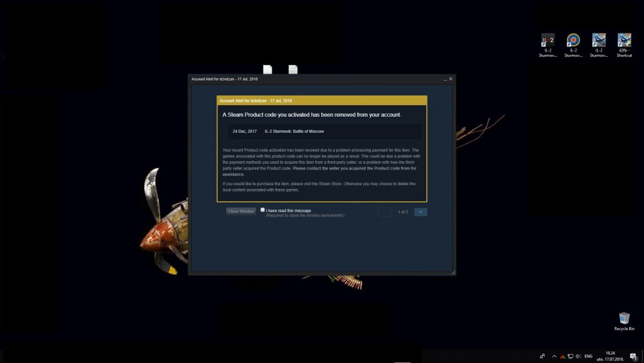This screenshot has height=363, width=644.
Task: Go to next alert with the > button
Action: [421, 211]
